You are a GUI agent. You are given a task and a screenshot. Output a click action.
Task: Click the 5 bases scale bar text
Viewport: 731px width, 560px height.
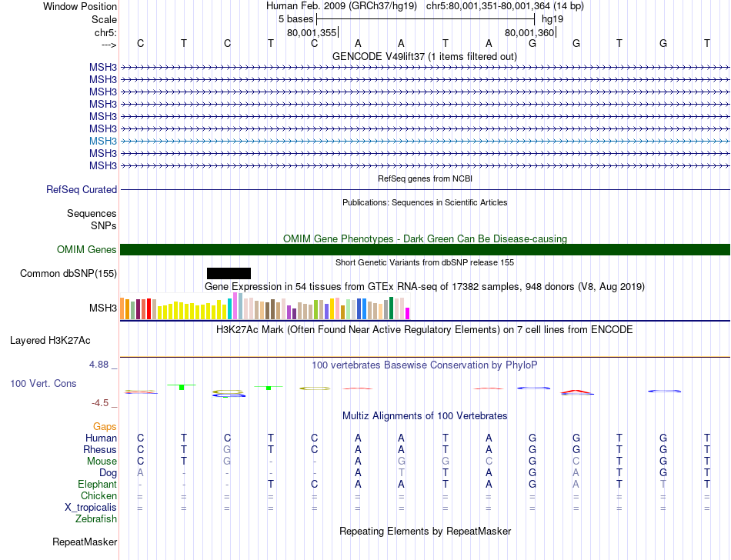[x=296, y=19]
